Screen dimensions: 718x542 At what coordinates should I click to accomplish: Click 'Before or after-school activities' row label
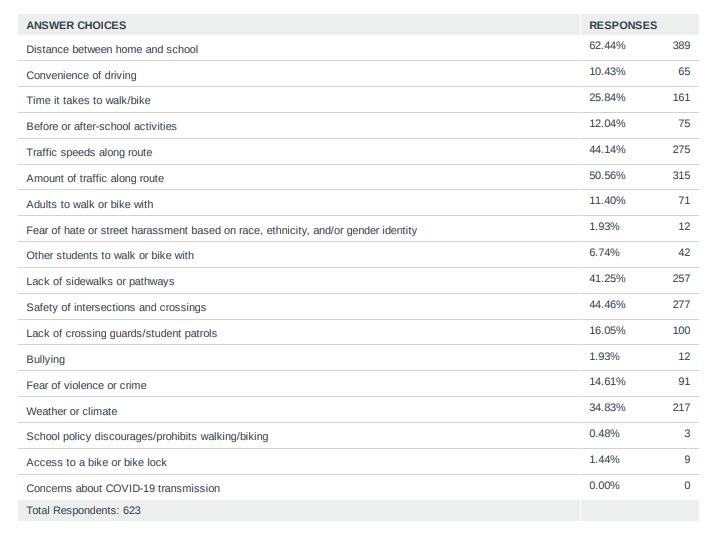point(101,127)
